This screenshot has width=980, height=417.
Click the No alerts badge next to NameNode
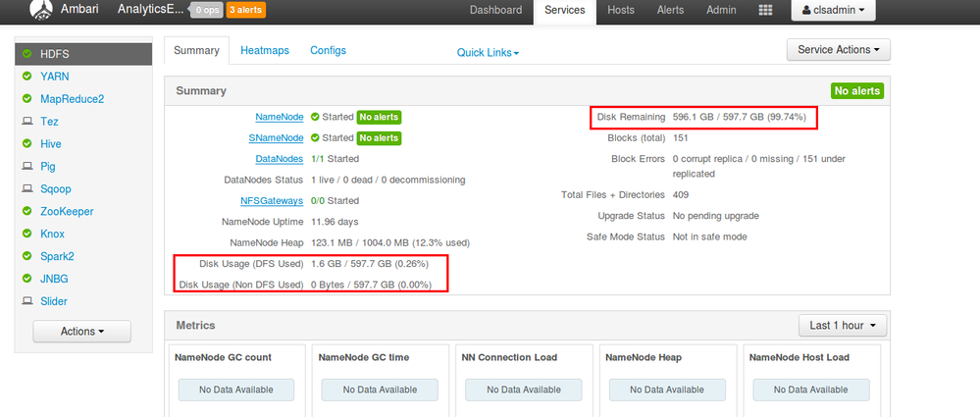379,117
